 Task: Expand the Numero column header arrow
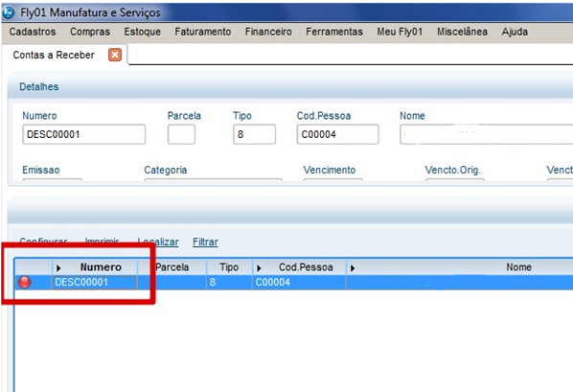coord(58,268)
